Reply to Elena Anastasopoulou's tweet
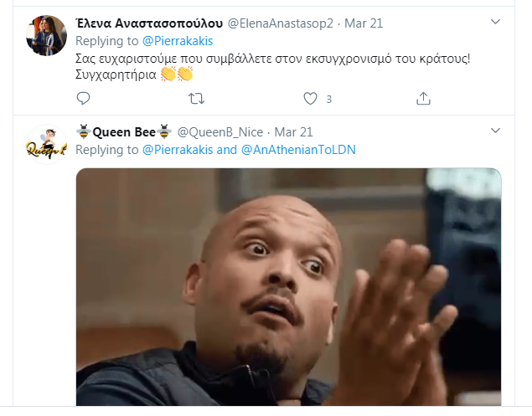This screenshot has width=532, height=416. pyautogui.click(x=83, y=99)
